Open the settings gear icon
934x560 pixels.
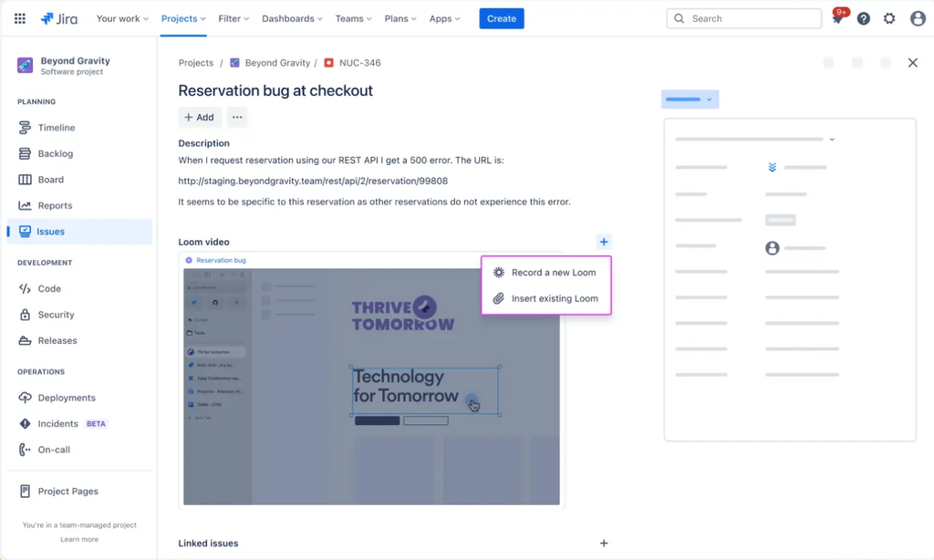889,18
